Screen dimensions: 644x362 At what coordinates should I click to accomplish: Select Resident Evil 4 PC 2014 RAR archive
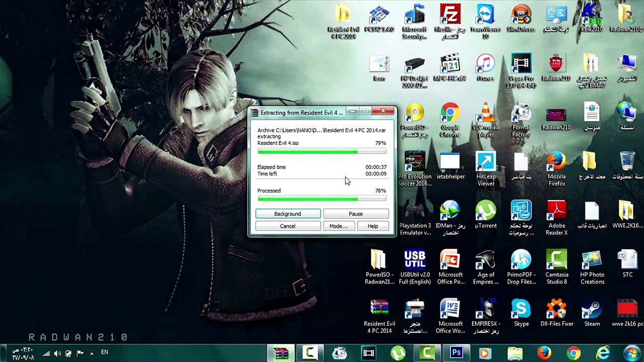379,317
